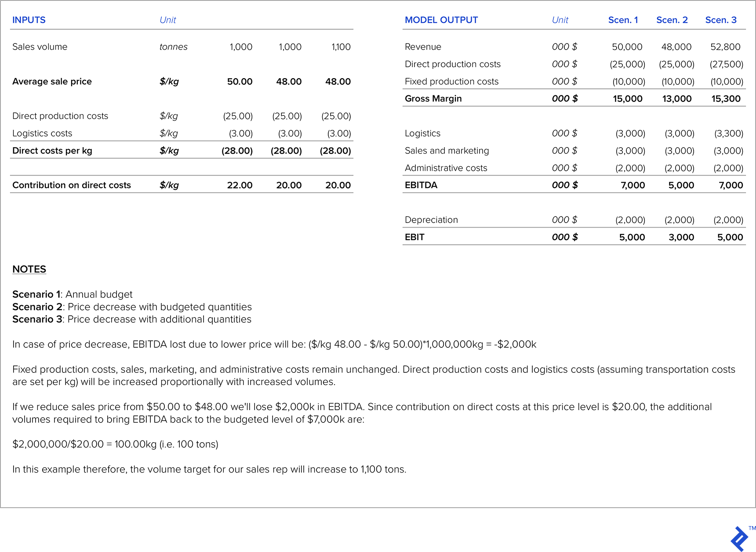The image size is (756, 552).
Task: Click the EBITDA row label
Action: [421, 185]
